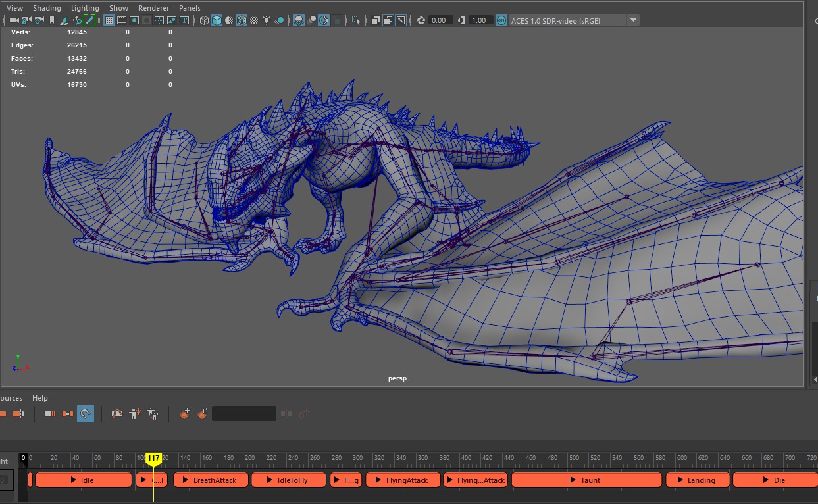This screenshot has height=504, width=818.
Task: Toggle the Motion Blur icon
Action: [311, 20]
